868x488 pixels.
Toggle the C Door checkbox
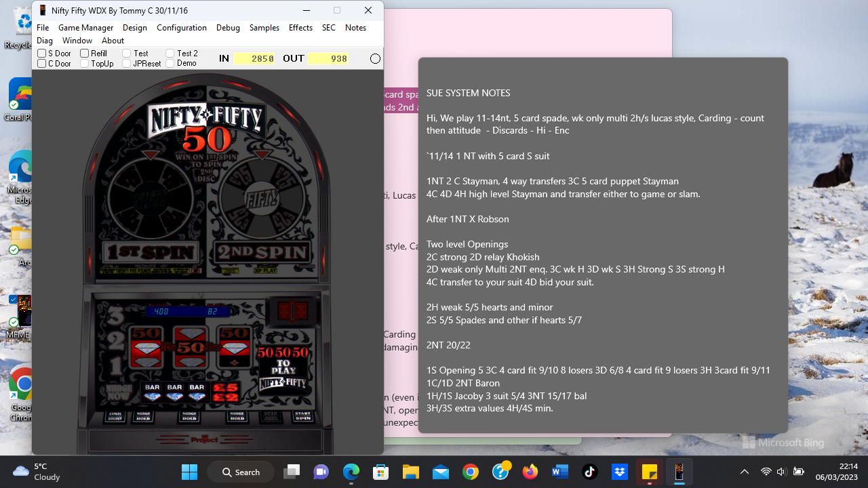[42, 64]
